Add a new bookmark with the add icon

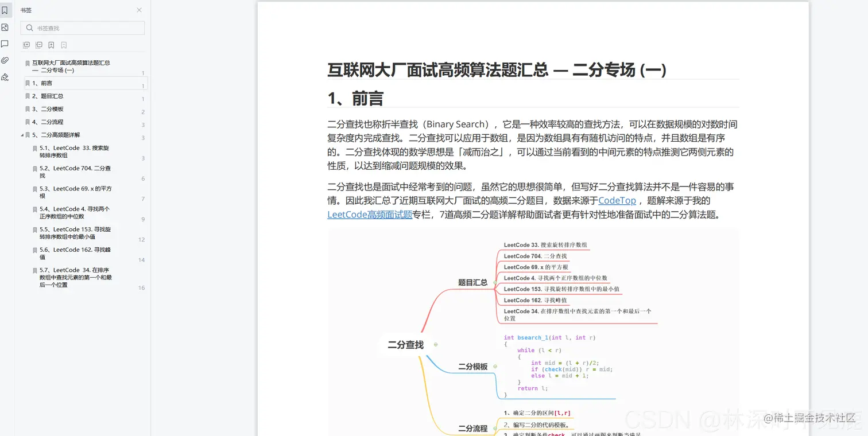click(x=51, y=44)
